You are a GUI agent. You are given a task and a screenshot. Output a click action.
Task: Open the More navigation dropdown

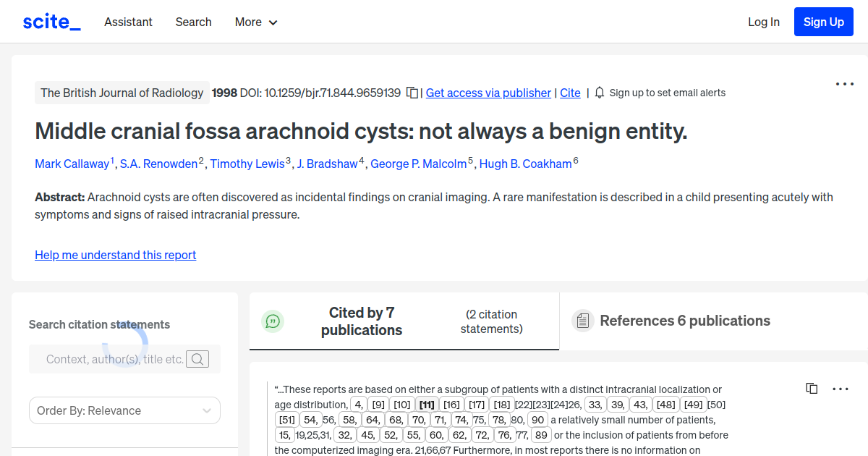[255, 22]
